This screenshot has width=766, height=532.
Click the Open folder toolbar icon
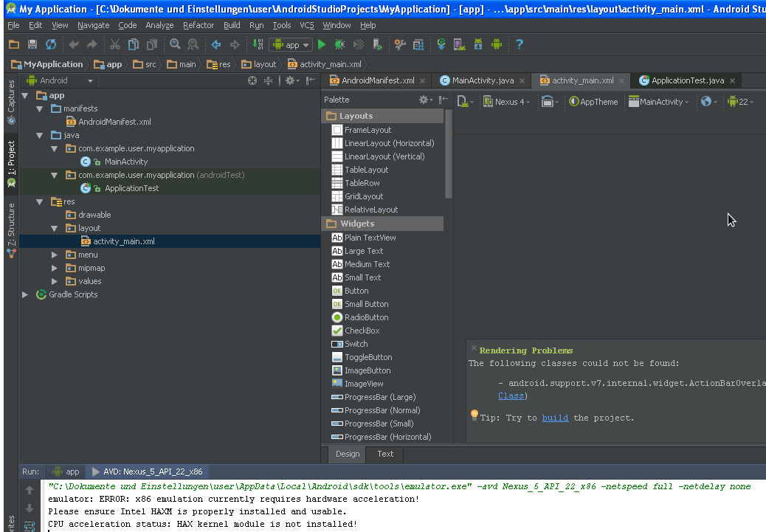tap(14, 44)
